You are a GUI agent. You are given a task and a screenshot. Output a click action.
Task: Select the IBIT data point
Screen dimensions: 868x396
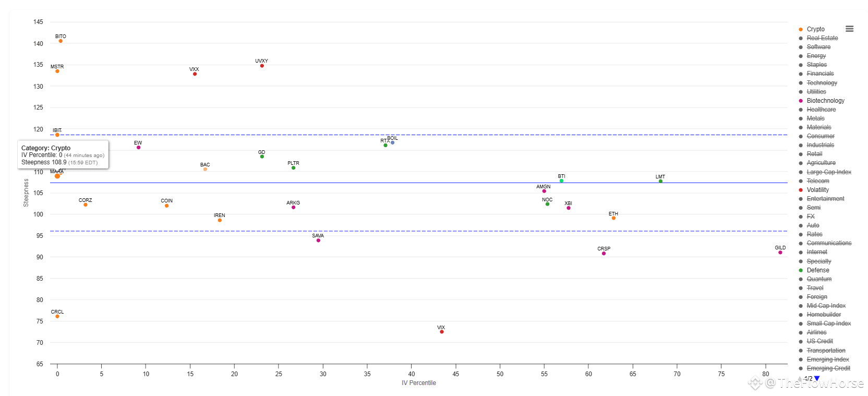pyautogui.click(x=57, y=135)
